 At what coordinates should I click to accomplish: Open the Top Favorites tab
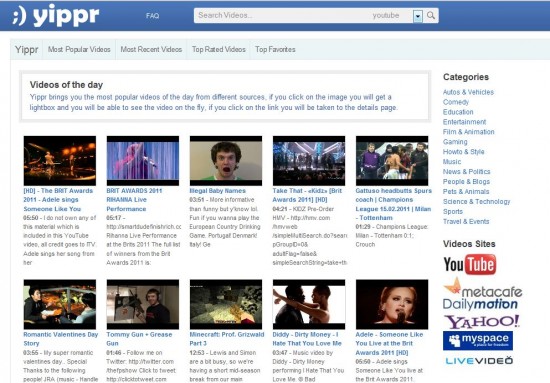pyautogui.click(x=275, y=49)
